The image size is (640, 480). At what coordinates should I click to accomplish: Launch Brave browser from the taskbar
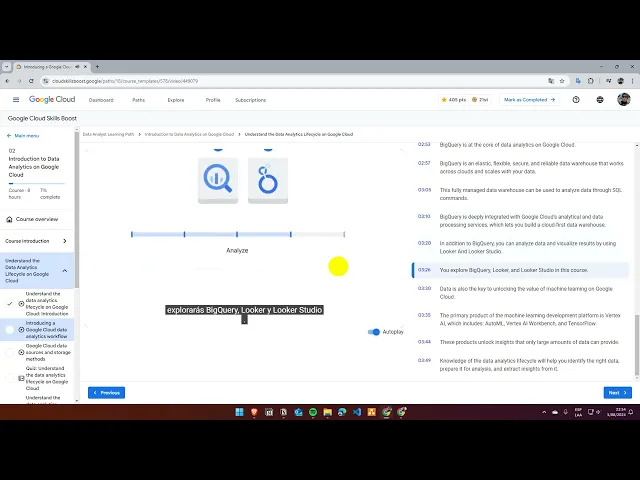254,412
